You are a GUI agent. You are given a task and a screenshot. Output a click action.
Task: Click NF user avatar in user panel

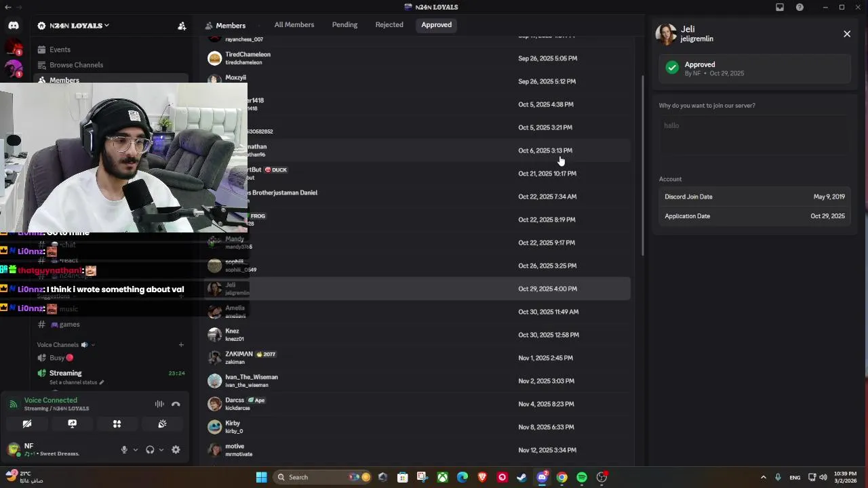click(x=13, y=449)
